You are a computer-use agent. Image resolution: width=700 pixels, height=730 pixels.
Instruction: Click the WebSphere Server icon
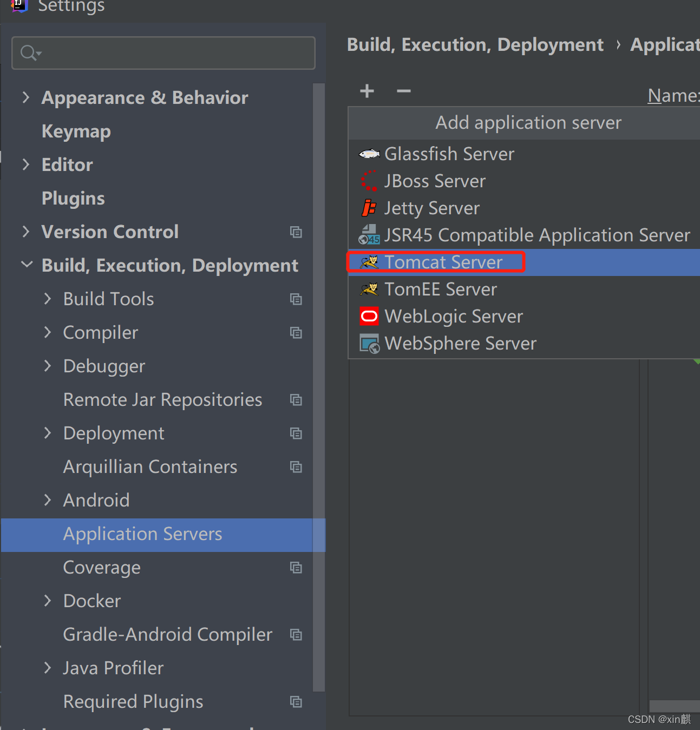[369, 344]
